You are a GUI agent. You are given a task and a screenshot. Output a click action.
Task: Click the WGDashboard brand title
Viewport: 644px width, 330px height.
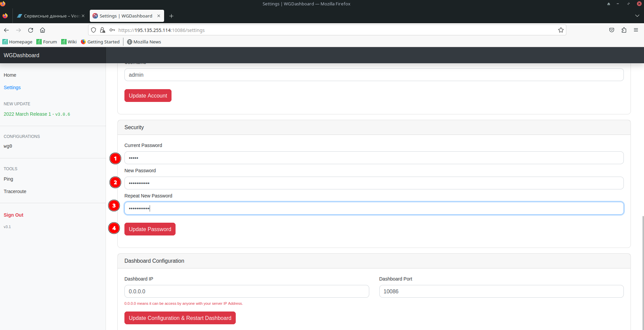22,55
